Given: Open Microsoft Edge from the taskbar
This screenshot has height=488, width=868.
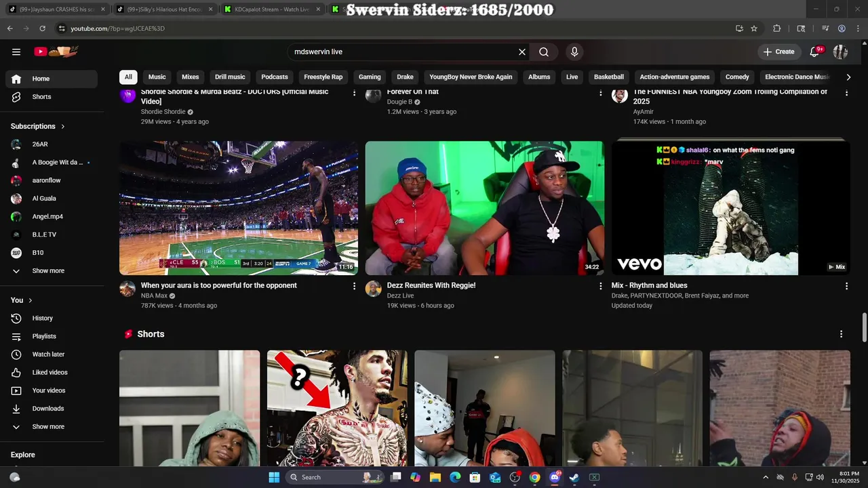Looking at the screenshot, I should (455, 477).
